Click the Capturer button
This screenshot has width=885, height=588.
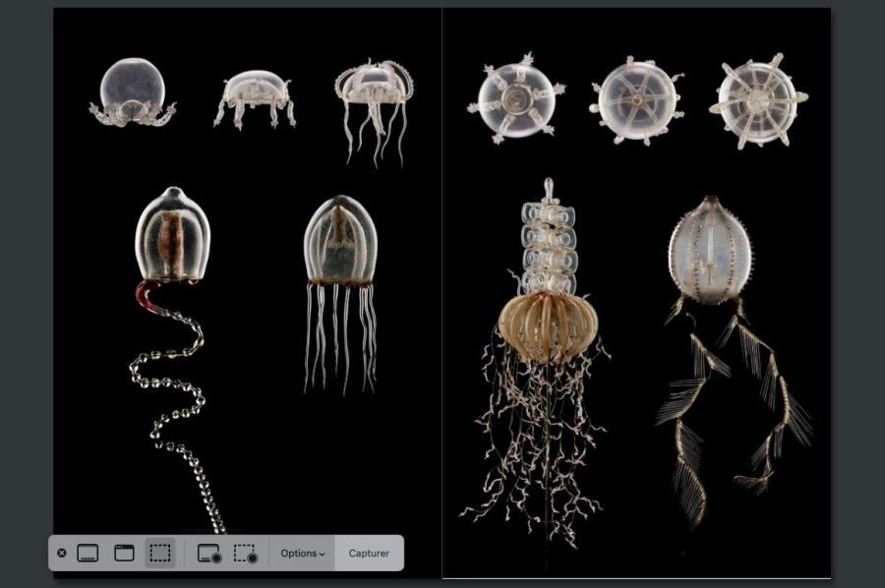[369, 554]
